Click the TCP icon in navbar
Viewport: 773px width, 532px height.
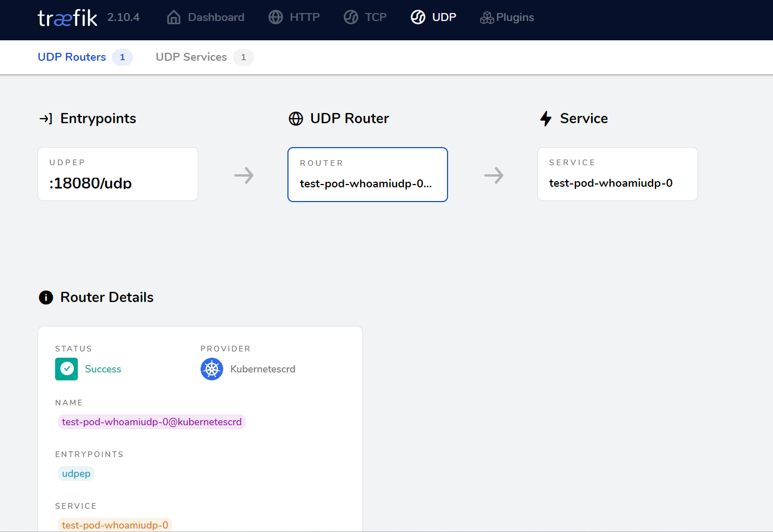click(x=351, y=18)
